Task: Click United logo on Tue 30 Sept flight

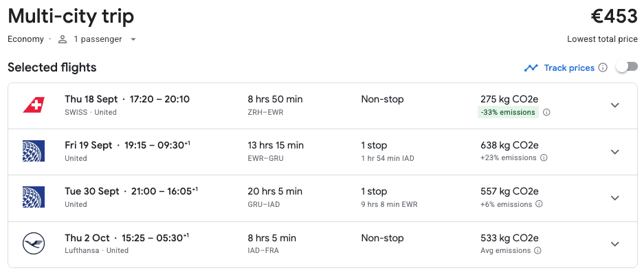Action: [x=34, y=197]
